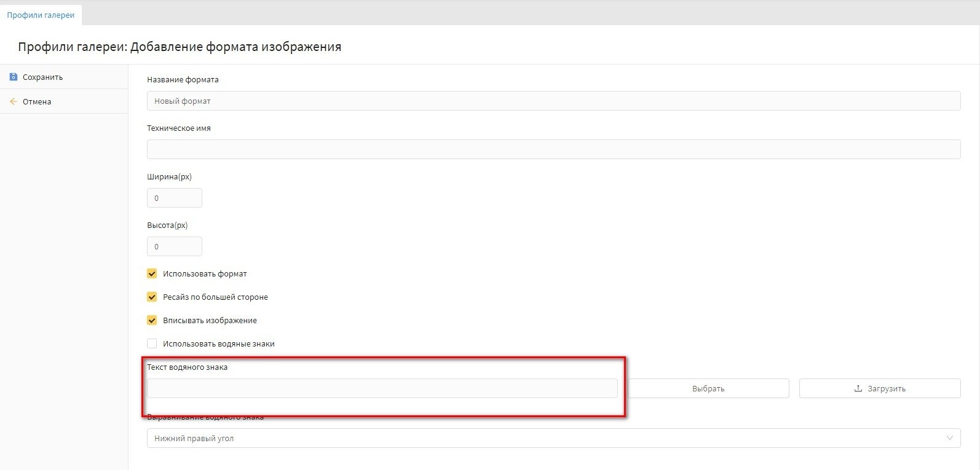Click the orange back arrow Cancel icon

[x=14, y=101]
